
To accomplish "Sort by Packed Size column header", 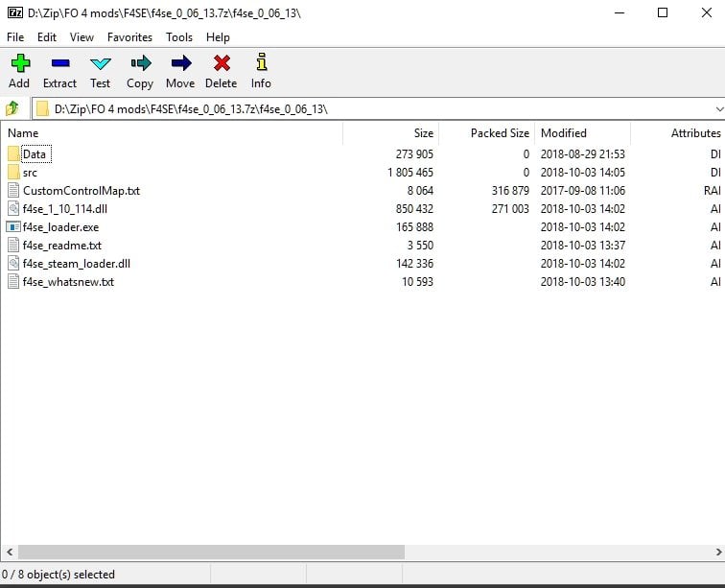I will coord(486,133).
